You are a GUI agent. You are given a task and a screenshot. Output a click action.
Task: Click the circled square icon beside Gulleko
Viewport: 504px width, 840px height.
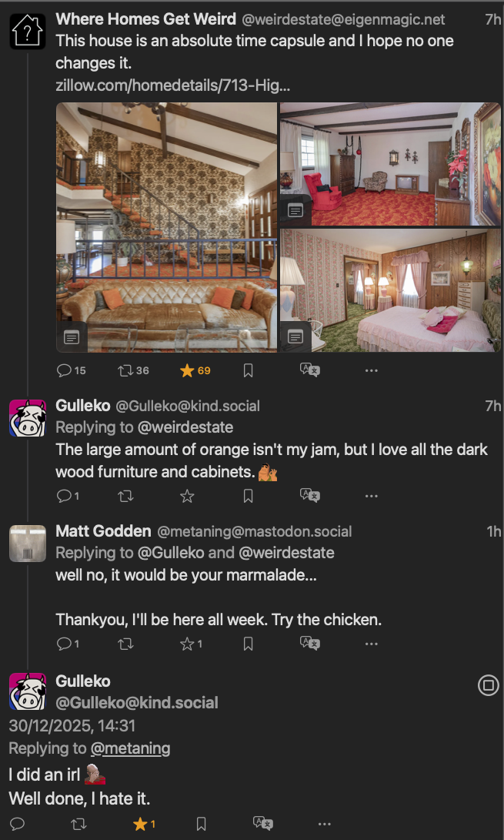tap(488, 685)
